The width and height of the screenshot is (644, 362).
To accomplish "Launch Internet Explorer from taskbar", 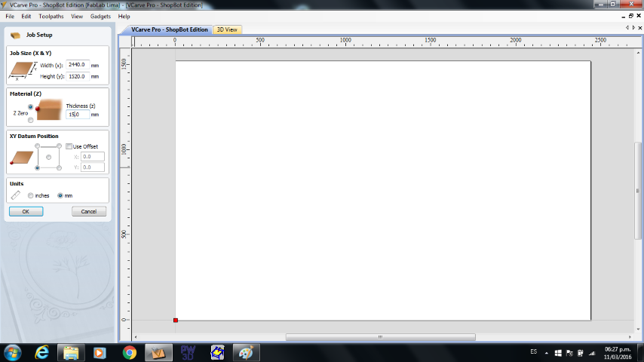I will point(41,353).
